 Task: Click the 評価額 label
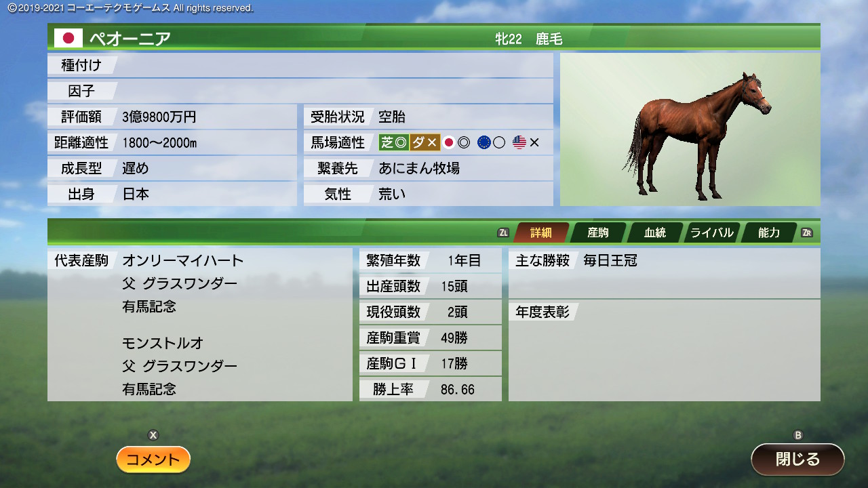(x=81, y=117)
